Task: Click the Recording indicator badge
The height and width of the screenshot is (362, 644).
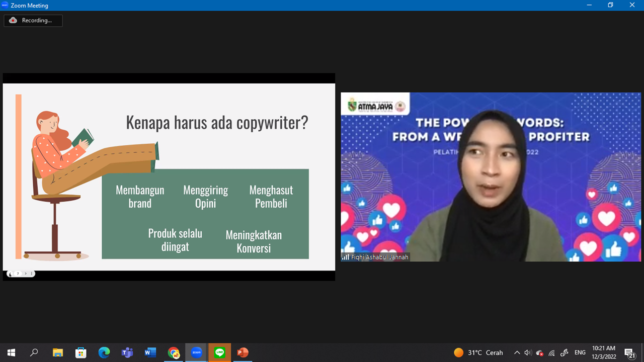Action: (33, 21)
